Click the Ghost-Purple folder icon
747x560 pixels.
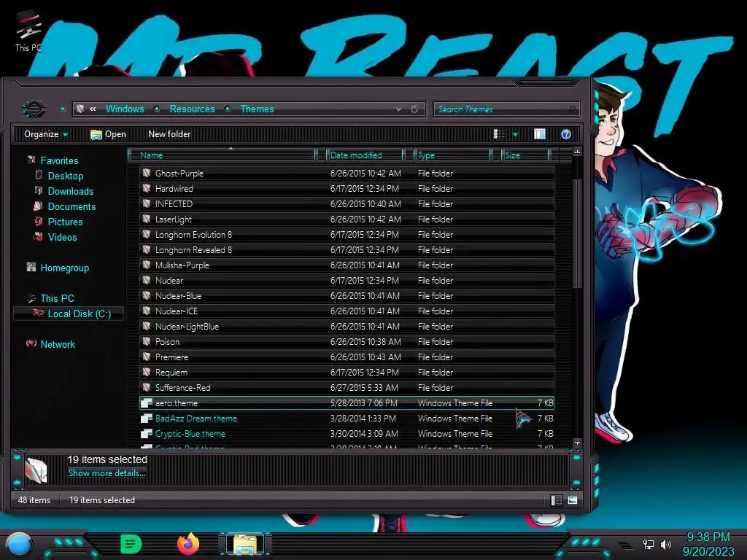tap(147, 173)
